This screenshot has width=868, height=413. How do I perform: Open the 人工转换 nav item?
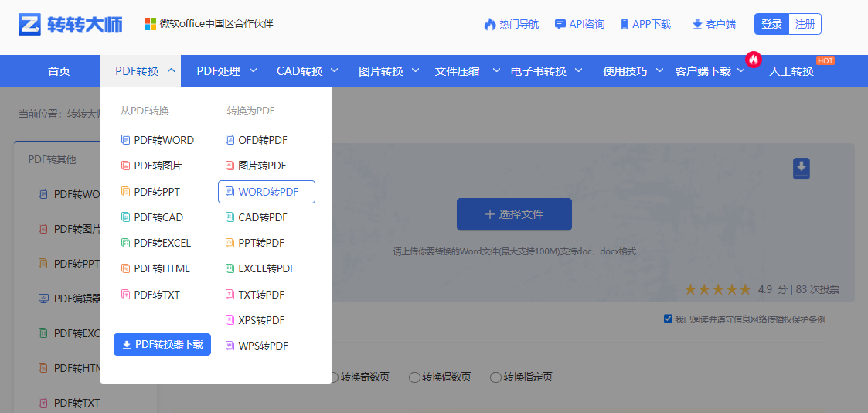click(791, 71)
